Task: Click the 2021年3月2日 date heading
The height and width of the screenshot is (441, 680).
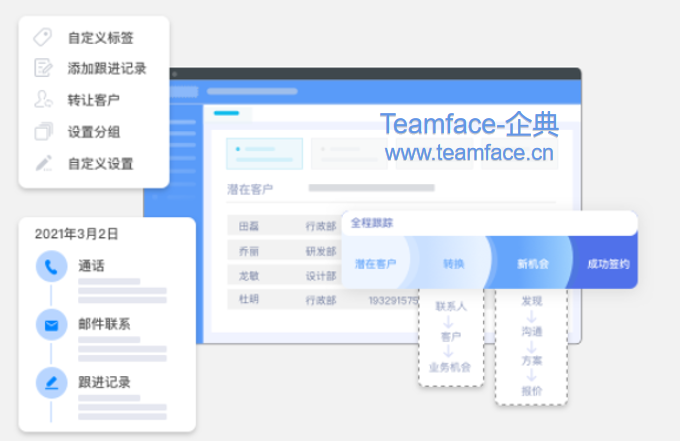Action: (76, 234)
